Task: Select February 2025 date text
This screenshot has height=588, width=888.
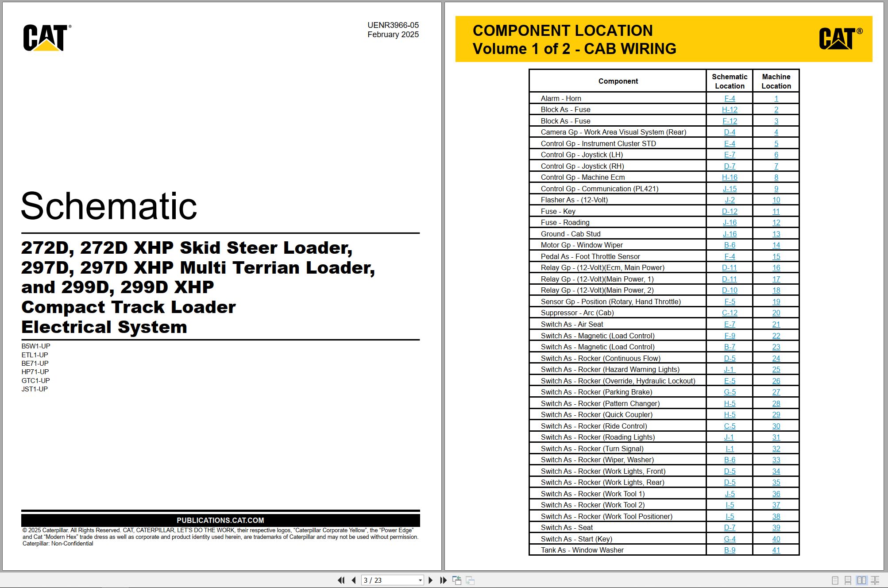Action: pos(393,35)
